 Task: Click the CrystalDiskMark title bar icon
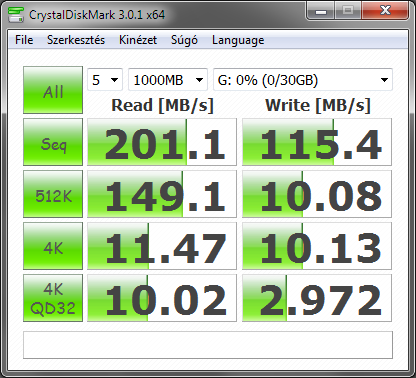[16, 14]
